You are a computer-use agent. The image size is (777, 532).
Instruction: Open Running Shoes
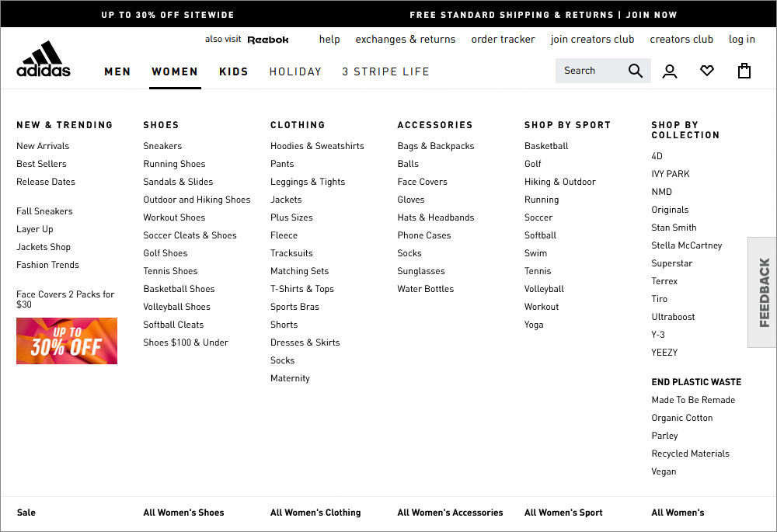coord(174,164)
